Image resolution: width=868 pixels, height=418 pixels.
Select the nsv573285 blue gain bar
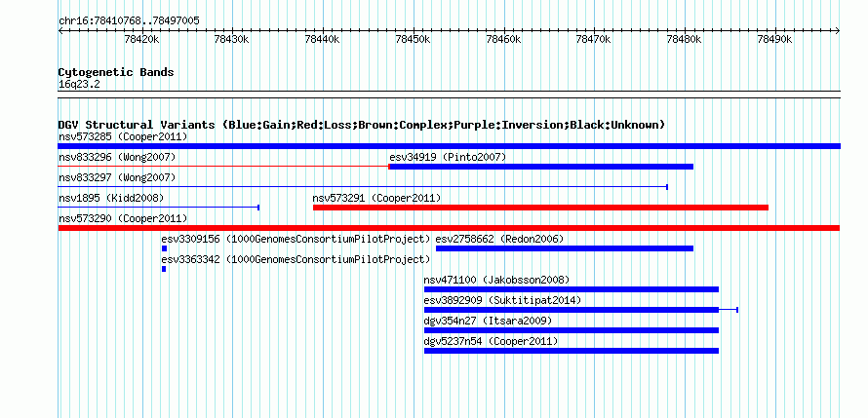pyautogui.click(x=449, y=146)
